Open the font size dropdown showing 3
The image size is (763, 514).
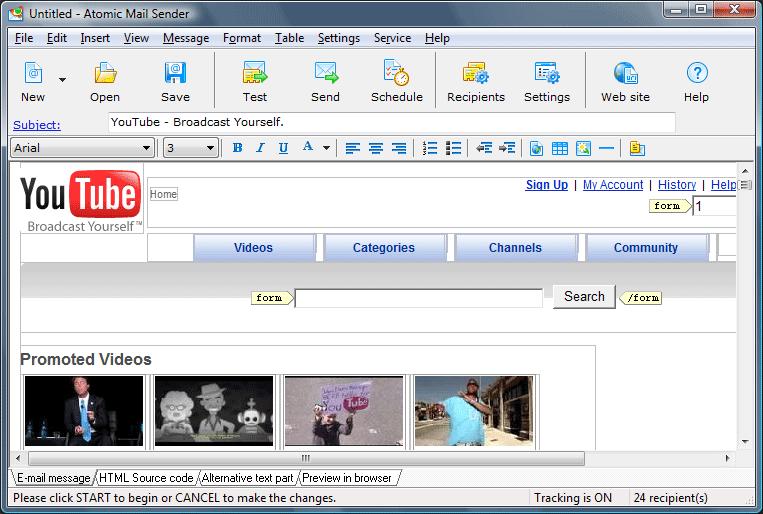coord(190,148)
